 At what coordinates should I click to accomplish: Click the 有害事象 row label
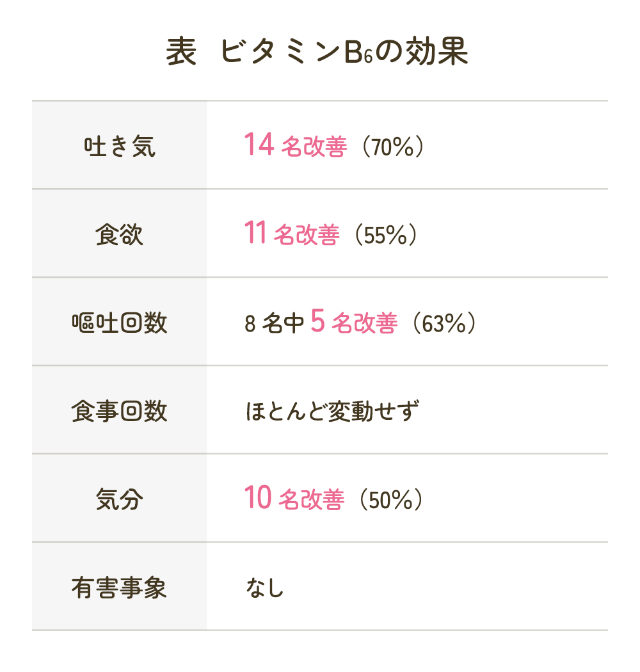(120, 588)
